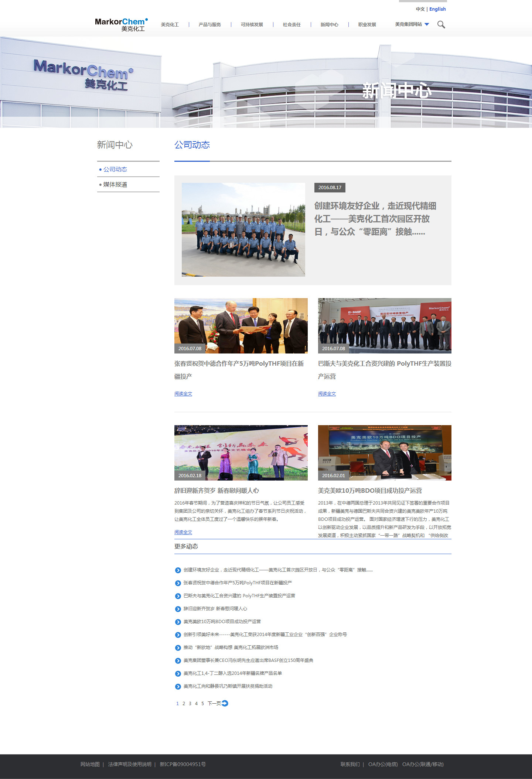The width and height of the screenshot is (532, 779).
Task: Open 联系我们 in the footer
Action: coord(350,764)
